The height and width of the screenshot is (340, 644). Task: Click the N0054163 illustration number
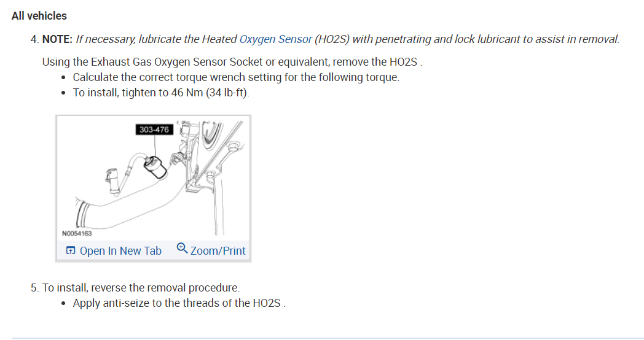tap(77, 234)
